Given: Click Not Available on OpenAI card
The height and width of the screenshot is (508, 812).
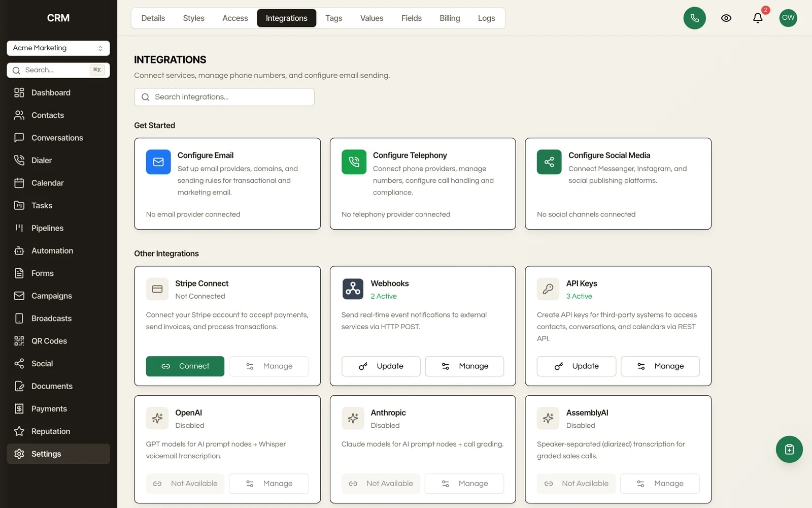Looking at the screenshot, I should coord(185,484).
